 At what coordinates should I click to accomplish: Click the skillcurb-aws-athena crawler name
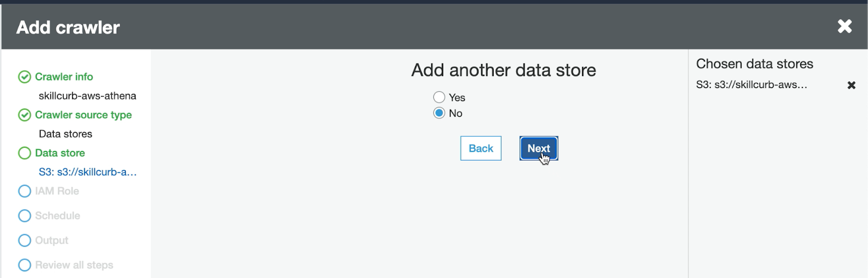(87, 96)
